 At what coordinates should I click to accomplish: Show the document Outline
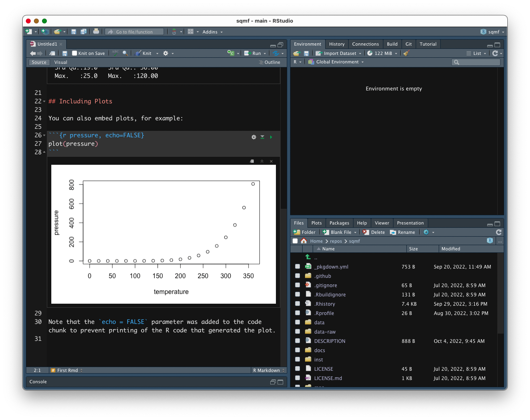coord(269,62)
